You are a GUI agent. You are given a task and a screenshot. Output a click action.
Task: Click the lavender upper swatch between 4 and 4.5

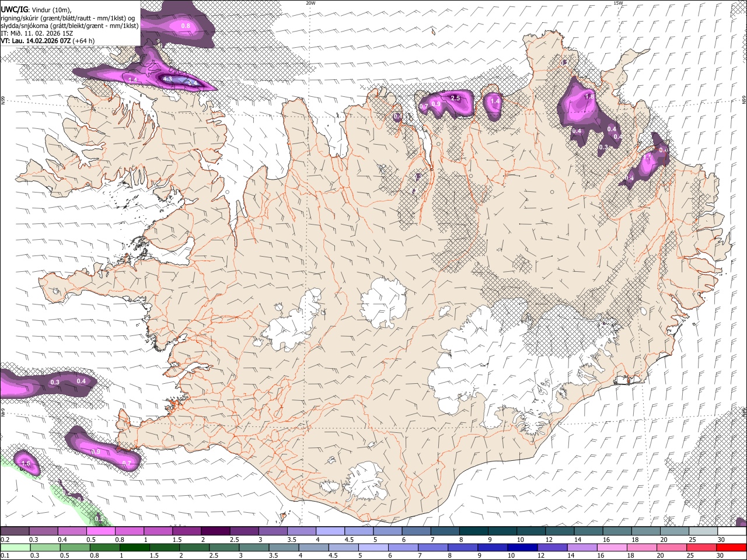point(330,531)
